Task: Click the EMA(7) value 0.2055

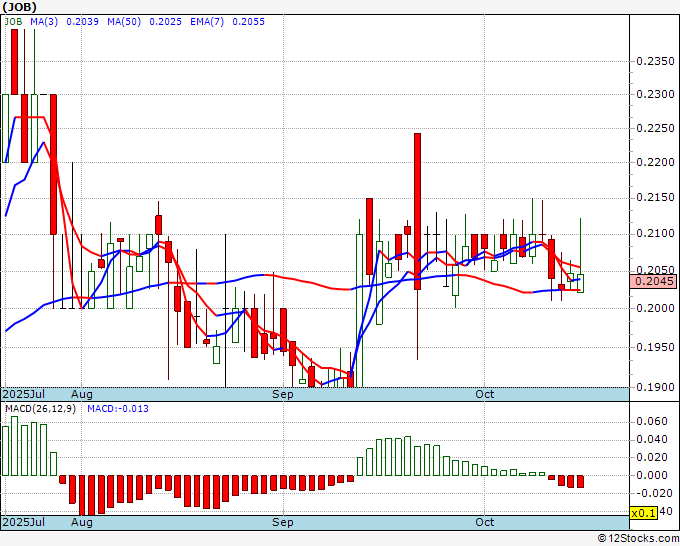Action: click(x=248, y=22)
